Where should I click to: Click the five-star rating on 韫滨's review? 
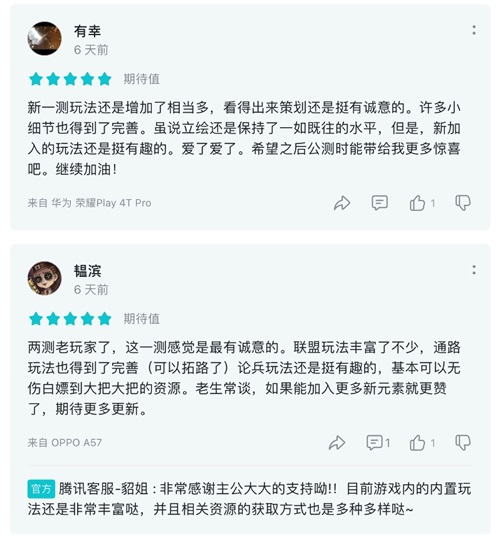pyautogui.click(x=70, y=319)
